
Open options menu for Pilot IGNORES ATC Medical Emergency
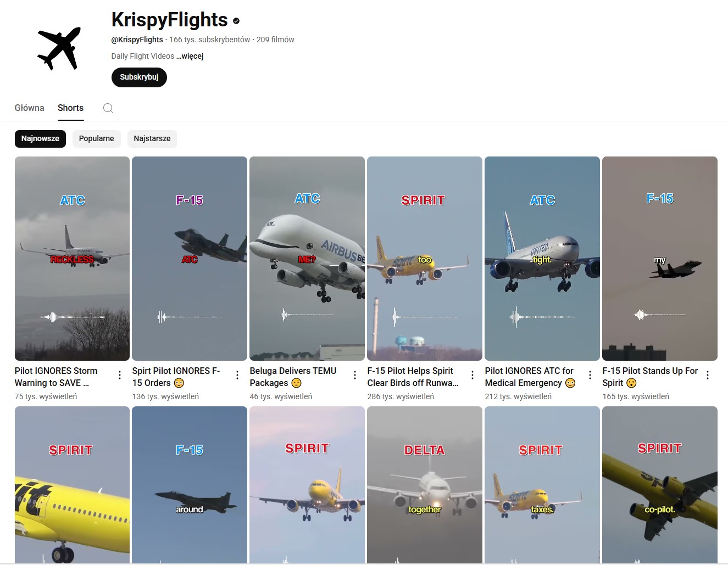click(x=590, y=375)
